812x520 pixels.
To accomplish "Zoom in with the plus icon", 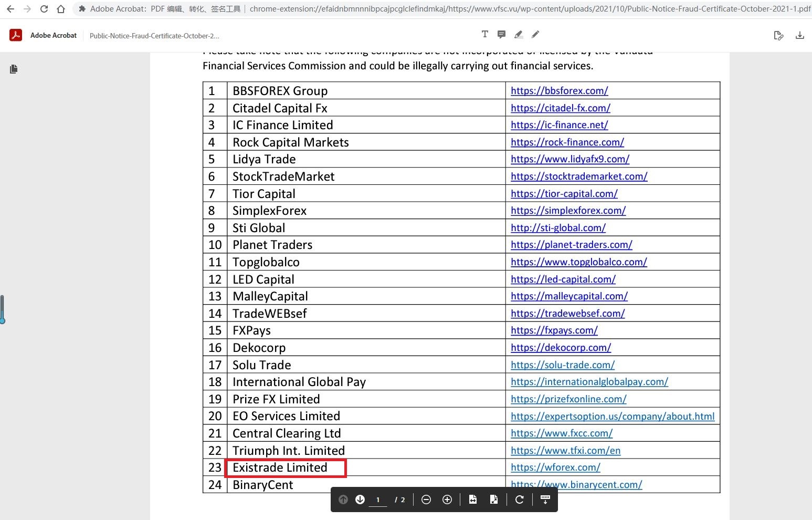I will click(447, 500).
